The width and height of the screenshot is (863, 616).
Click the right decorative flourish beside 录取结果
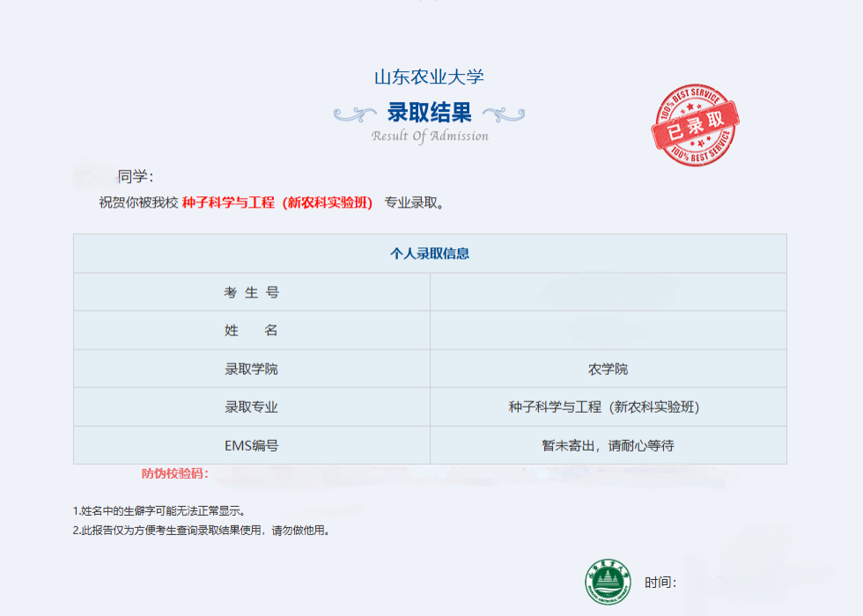504,114
